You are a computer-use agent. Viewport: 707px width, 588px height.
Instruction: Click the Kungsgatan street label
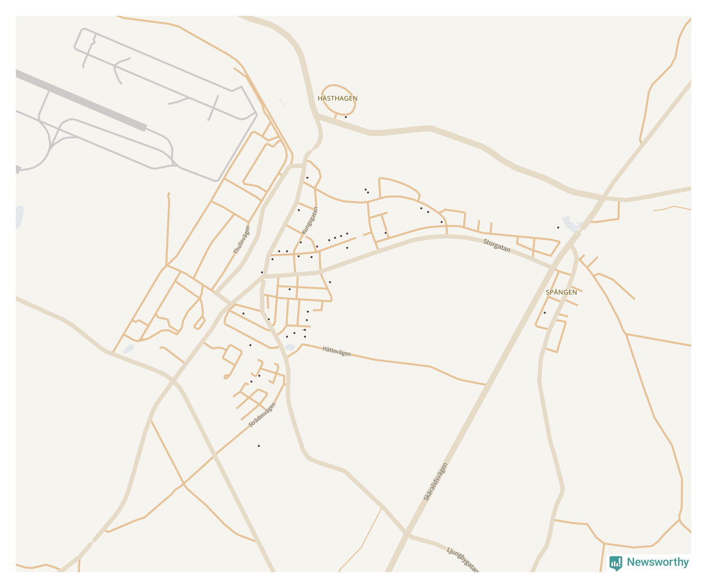click(310, 220)
